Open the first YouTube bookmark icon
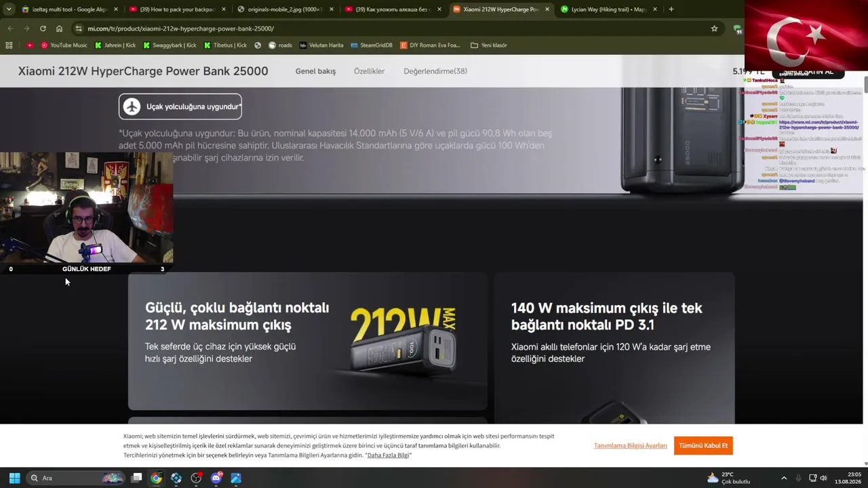868x488 pixels. (30, 45)
